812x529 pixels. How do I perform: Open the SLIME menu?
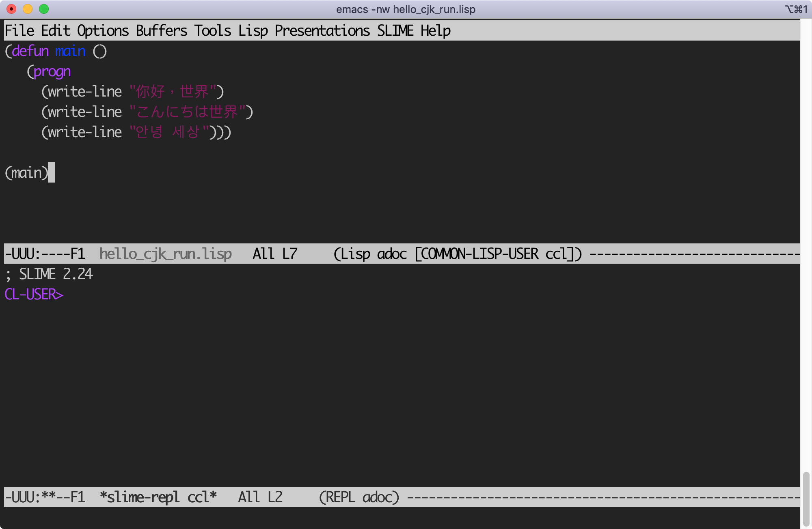(395, 31)
